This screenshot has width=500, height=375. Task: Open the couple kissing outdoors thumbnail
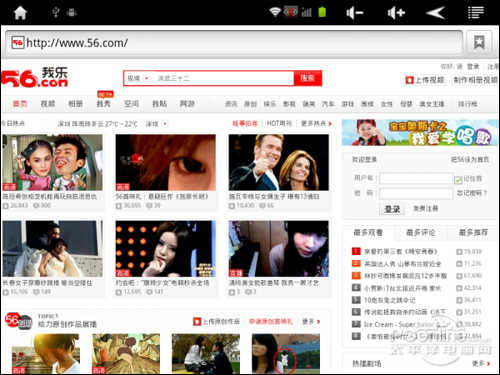pyautogui.click(x=206, y=354)
